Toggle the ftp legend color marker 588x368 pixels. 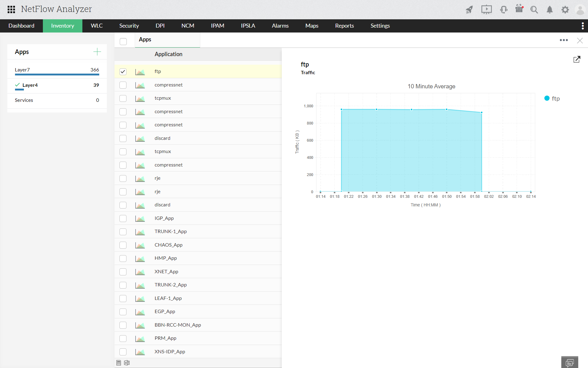point(547,98)
